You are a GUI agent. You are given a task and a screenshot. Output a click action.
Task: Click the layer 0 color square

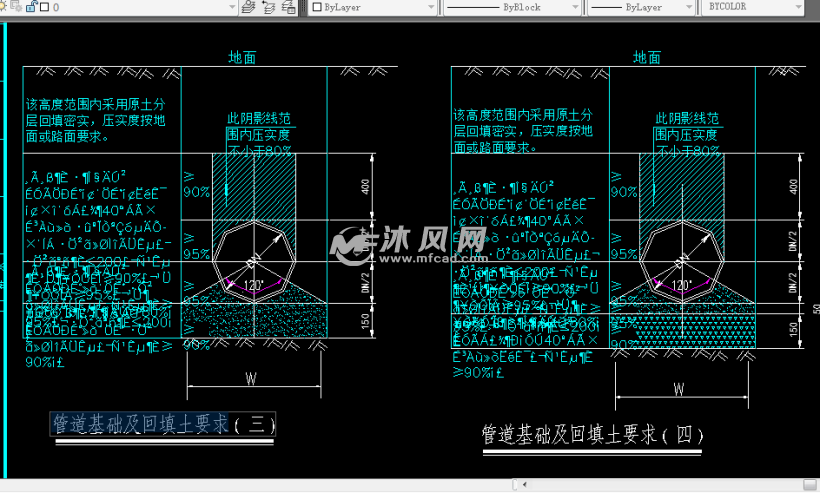pos(43,6)
